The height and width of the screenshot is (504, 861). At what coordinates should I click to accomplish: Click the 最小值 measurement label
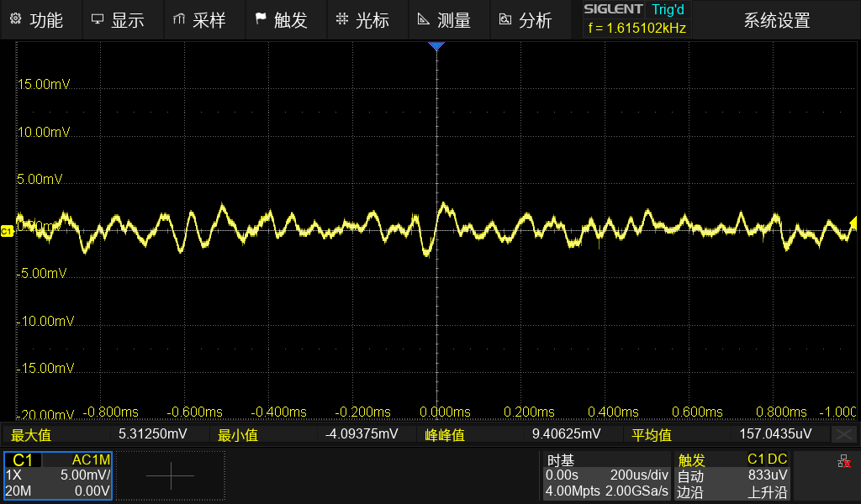(x=238, y=435)
